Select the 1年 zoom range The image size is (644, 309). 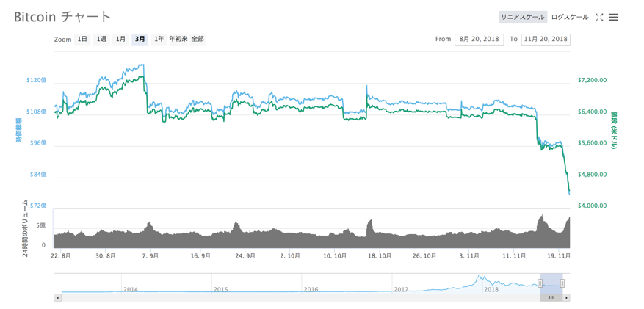(159, 40)
